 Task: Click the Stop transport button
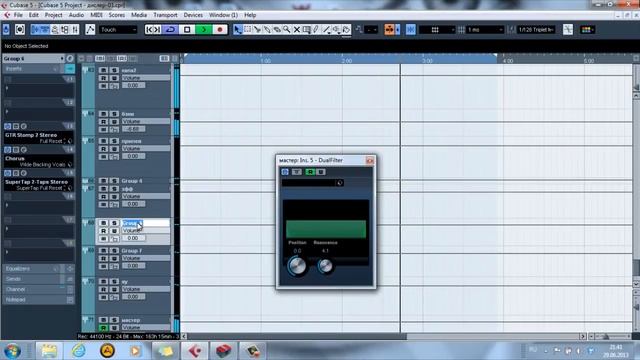tap(187, 29)
